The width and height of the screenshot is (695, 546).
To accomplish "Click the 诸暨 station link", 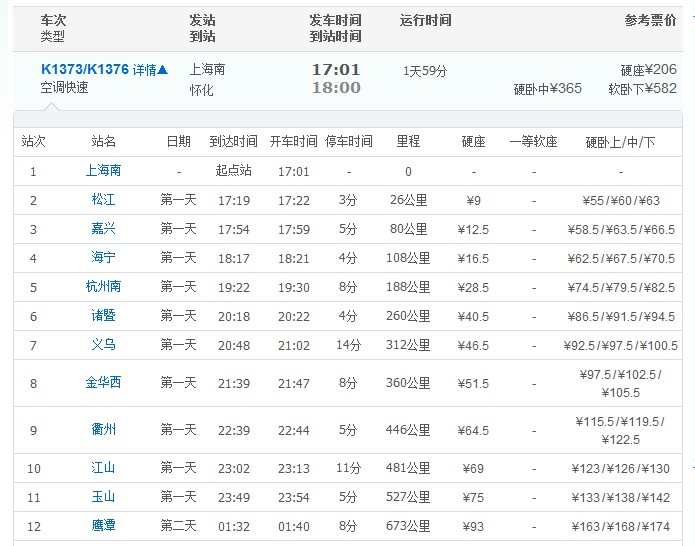I will point(103,316).
